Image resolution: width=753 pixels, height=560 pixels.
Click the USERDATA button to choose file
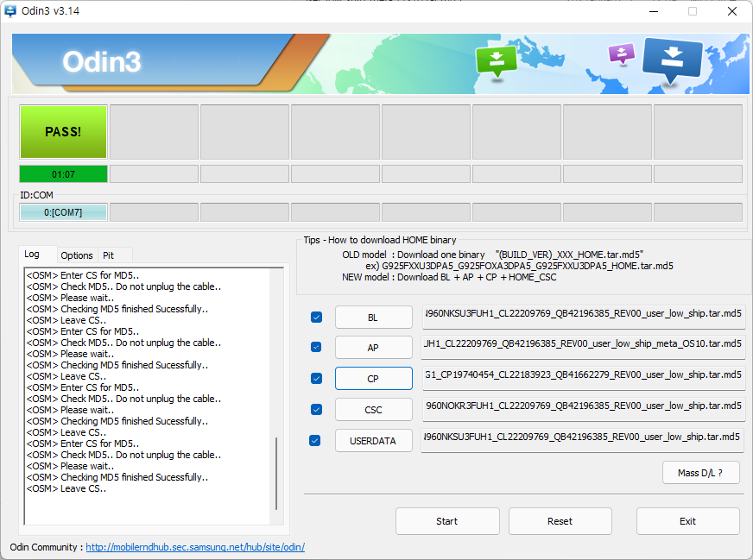[x=374, y=441]
